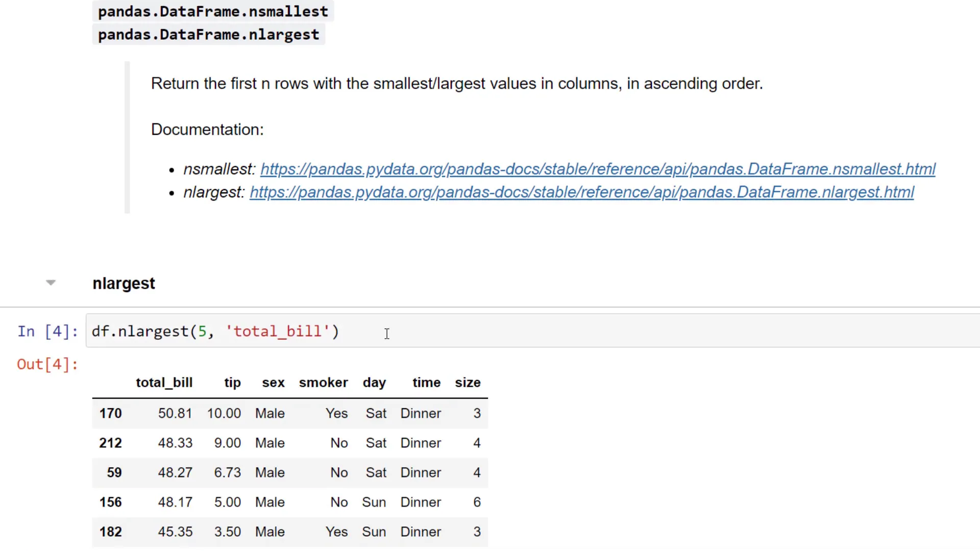Click the total_bill column header
This screenshot has height=551, width=980.
164,382
